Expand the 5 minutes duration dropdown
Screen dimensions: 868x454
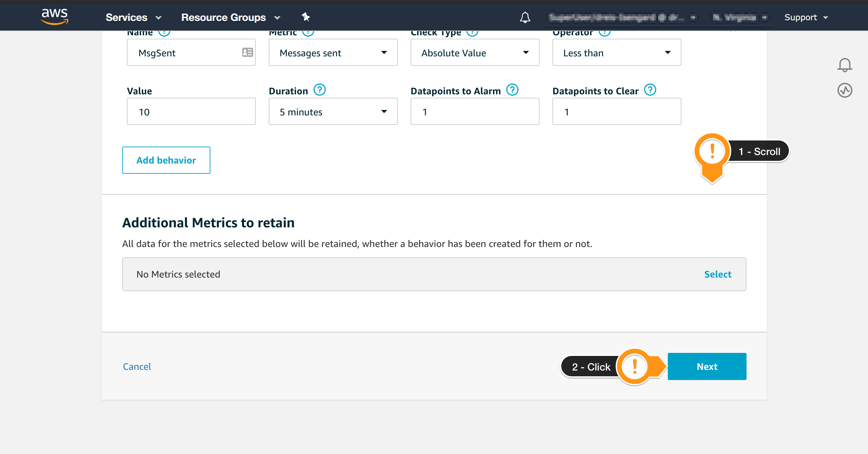tap(333, 111)
